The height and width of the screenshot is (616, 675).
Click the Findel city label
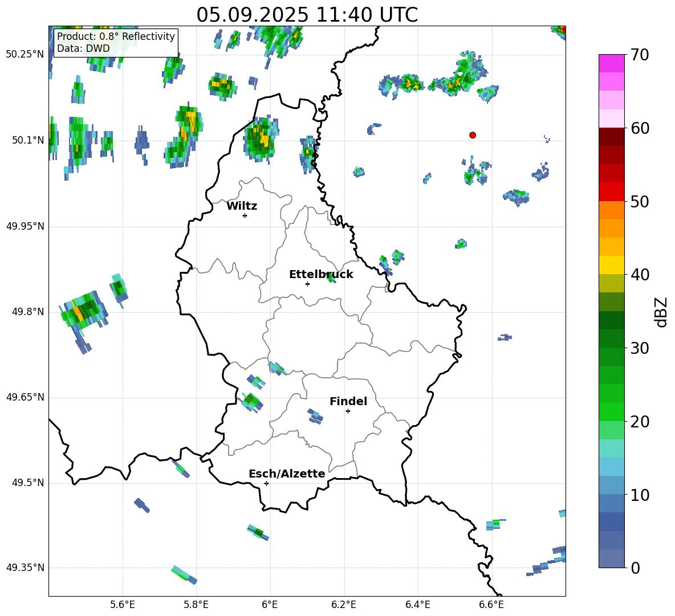click(x=348, y=401)
